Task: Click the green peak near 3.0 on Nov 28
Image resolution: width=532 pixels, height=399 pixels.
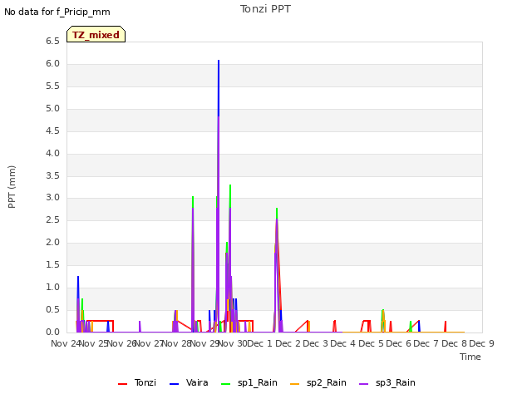Action: point(193,197)
